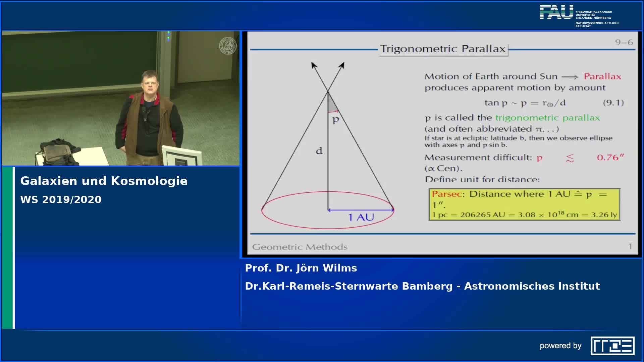
Task: Click the slide number 9–6
Action: pos(624,42)
